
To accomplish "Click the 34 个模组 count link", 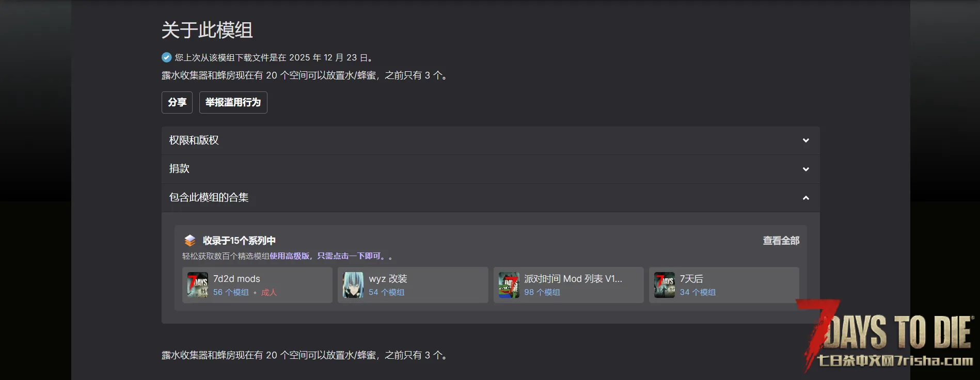I will pyautogui.click(x=698, y=292).
